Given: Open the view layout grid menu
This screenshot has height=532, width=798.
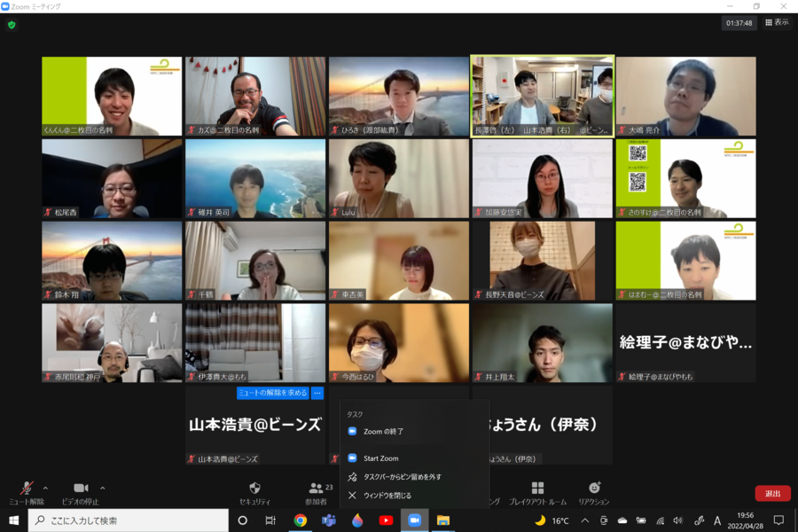Looking at the screenshot, I should click(x=777, y=23).
